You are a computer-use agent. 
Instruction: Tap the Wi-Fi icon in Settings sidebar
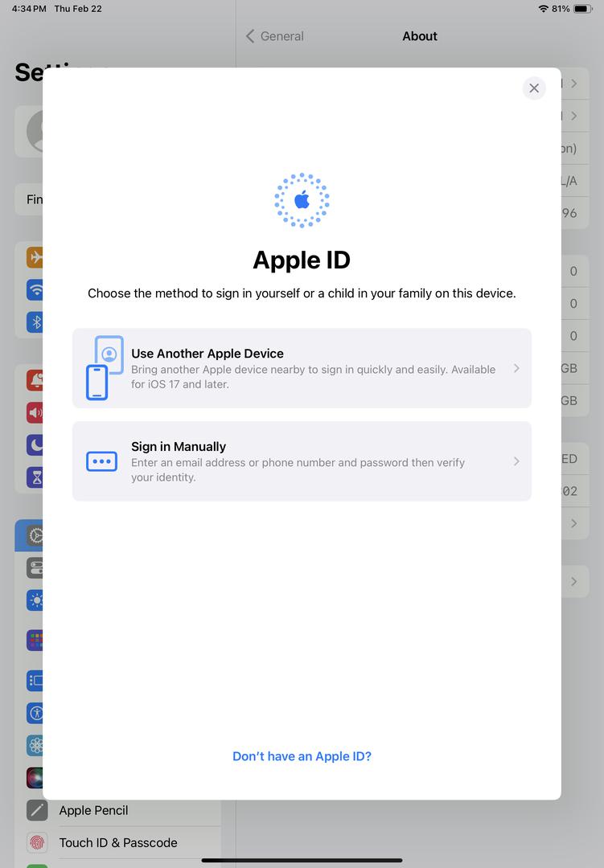[x=35, y=289]
